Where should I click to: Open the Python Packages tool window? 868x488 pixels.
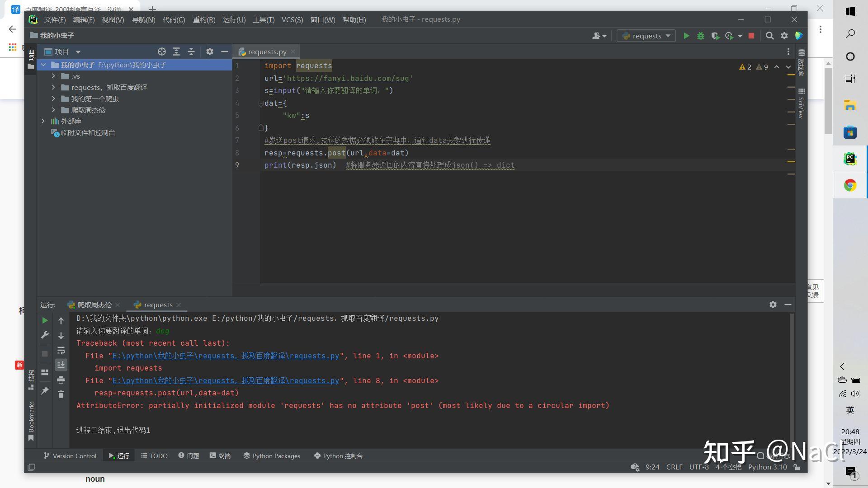[272, 455]
